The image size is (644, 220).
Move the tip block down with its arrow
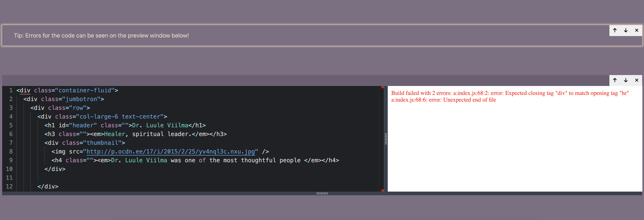626,30
